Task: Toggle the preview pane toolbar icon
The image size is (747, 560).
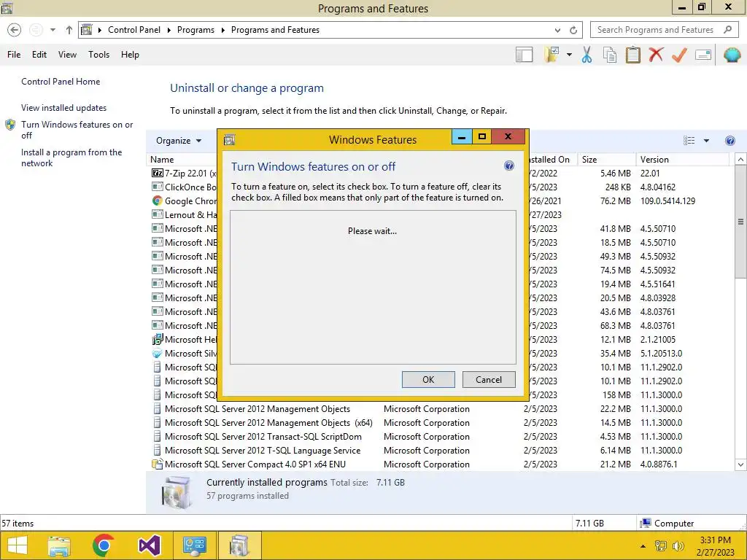Action: (x=524, y=55)
